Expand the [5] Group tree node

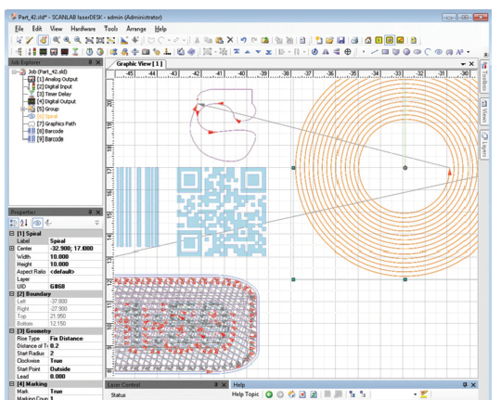[23, 109]
